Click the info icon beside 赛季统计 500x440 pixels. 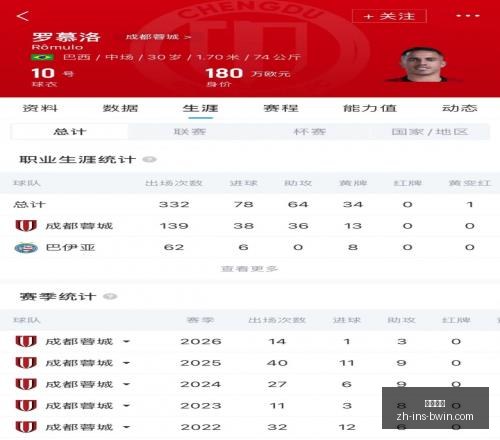(110, 296)
